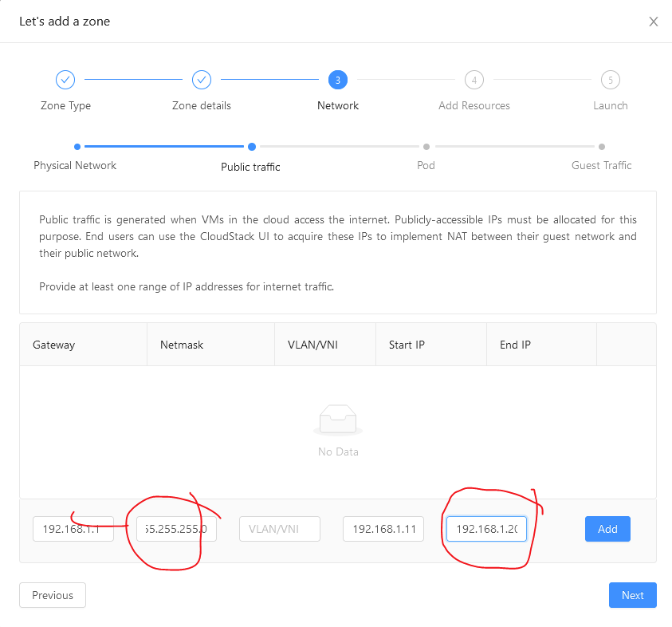Click the End IP column header
This screenshot has height=627, width=672.
click(542, 345)
